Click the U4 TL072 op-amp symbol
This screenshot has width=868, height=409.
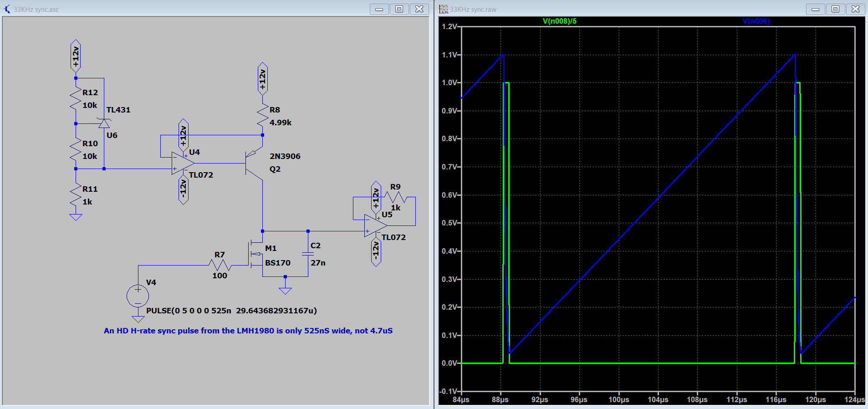coord(183,163)
